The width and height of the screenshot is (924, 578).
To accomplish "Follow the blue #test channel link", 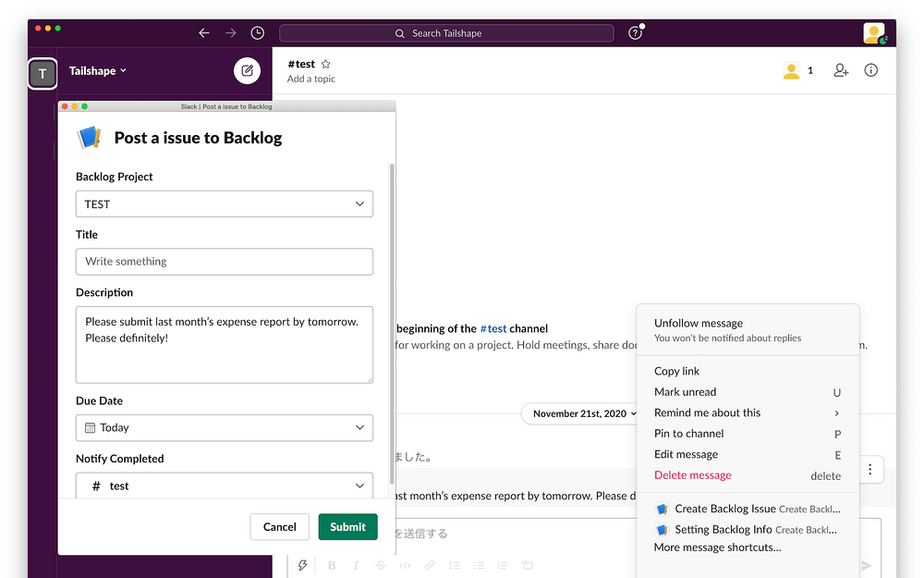I will [493, 328].
